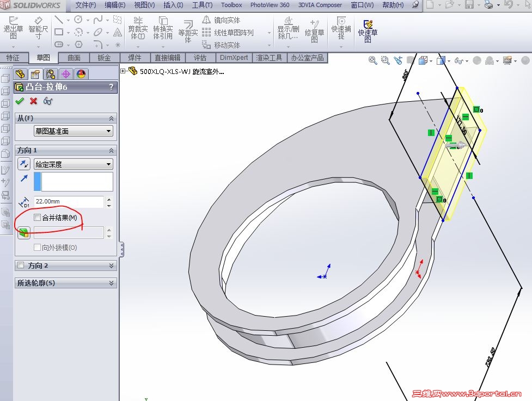Screen dimensions: 532x401
Task: Cancel the extrude with red X
Action: 33,101
